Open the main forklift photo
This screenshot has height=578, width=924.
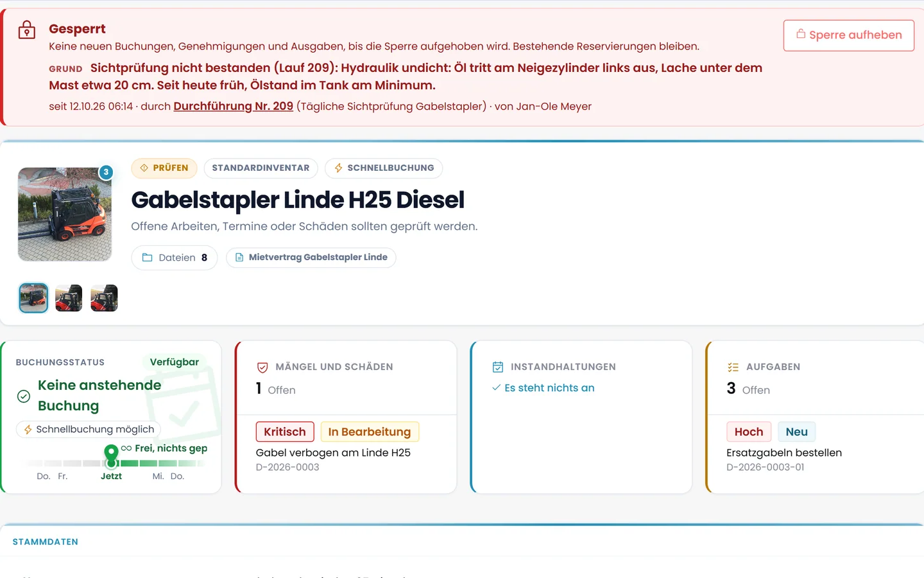(x=65, y=214)
